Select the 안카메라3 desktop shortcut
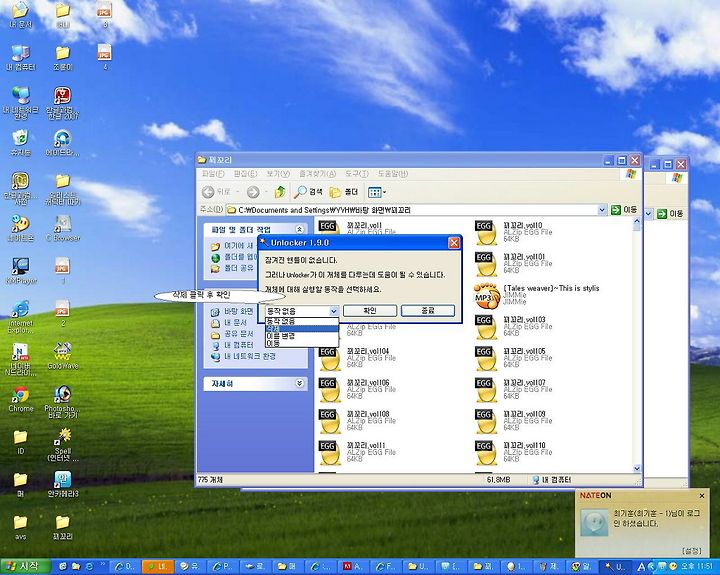 (x=62, y=484)
